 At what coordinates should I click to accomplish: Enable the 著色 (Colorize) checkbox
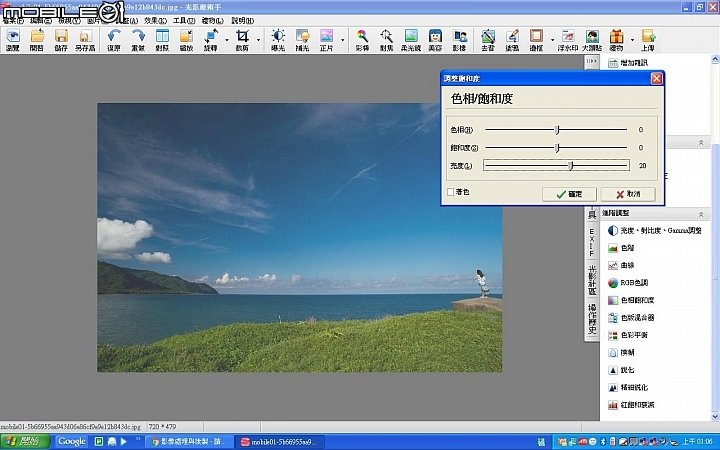451,192
